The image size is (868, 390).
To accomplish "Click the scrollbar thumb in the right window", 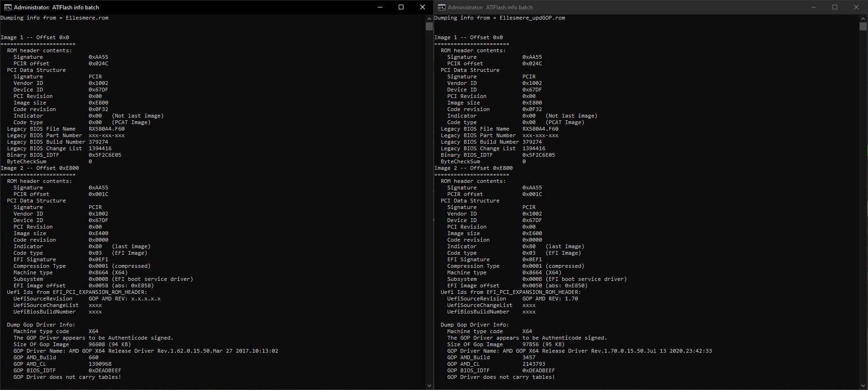I will point(863,27).
